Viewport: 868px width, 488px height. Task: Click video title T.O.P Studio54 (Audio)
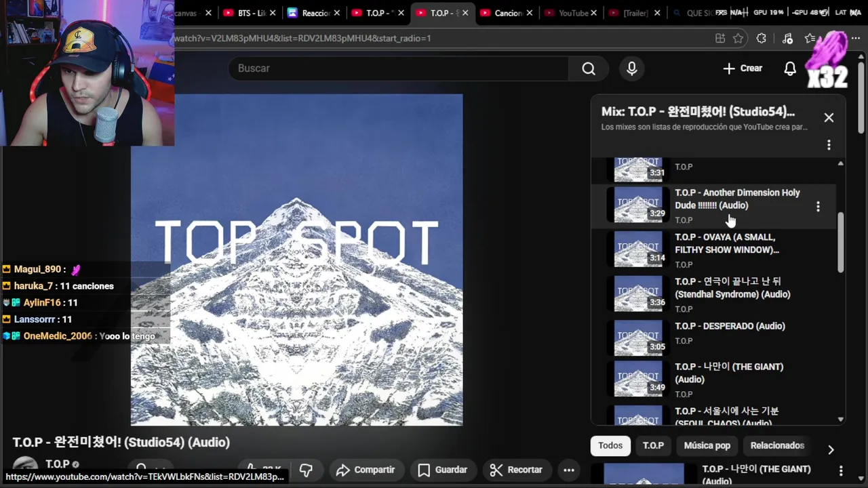(x=121, y=443)
